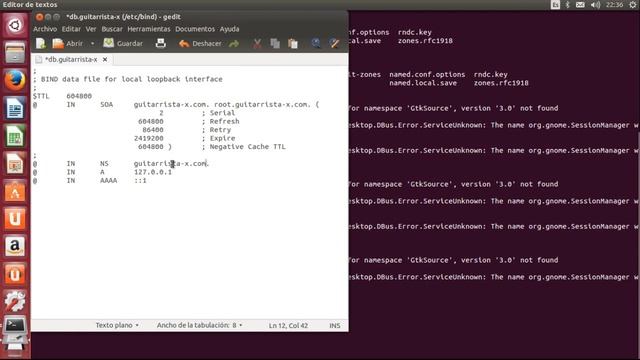Create a new document in gedit toolbar
The height and width of the screenshot is (360, 640).
41,43
